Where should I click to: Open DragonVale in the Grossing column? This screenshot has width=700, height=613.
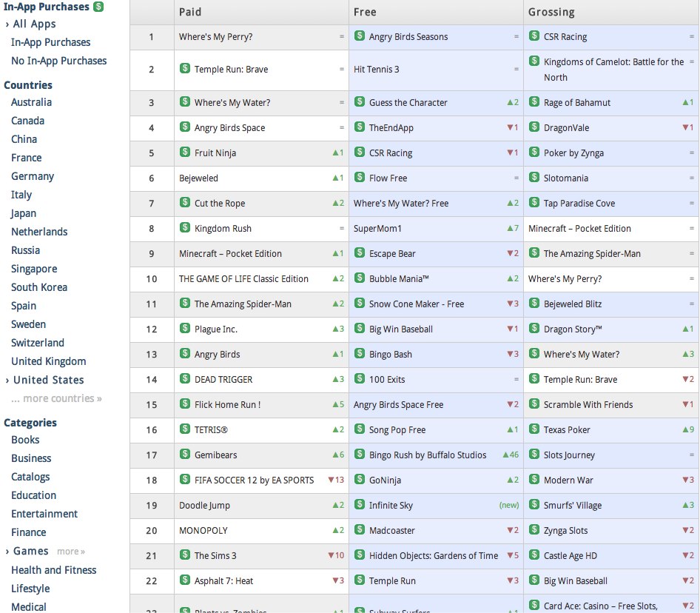click(x=566, y=128)
